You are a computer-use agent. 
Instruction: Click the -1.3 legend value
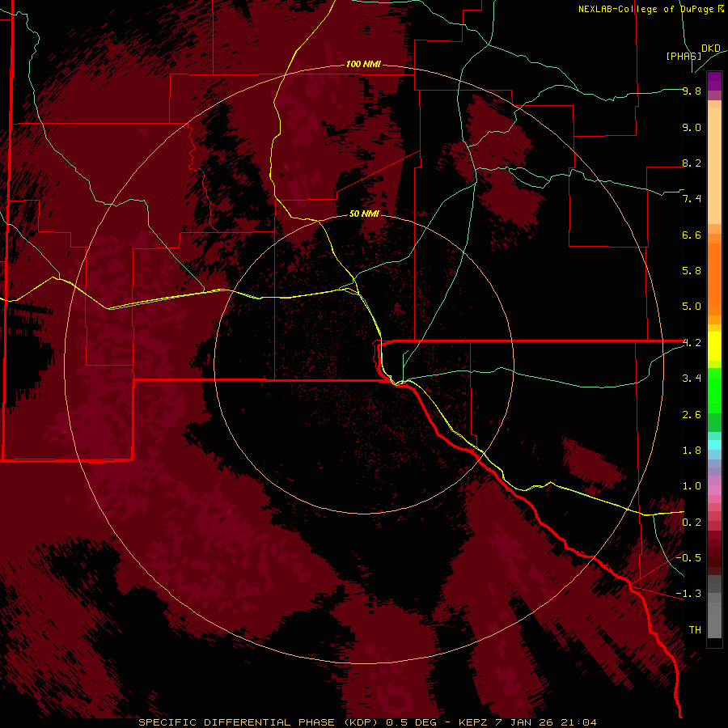click(688, 594)
